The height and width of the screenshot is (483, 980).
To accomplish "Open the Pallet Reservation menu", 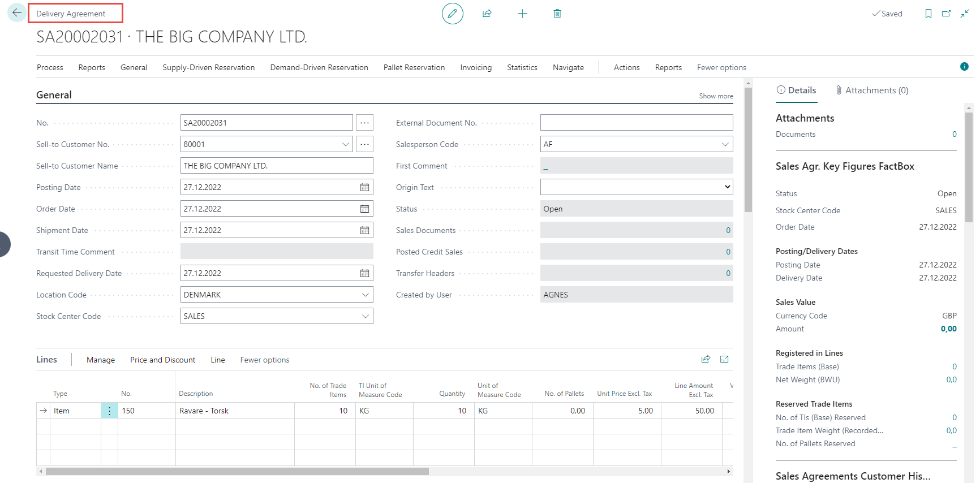I will coord(414,67).
